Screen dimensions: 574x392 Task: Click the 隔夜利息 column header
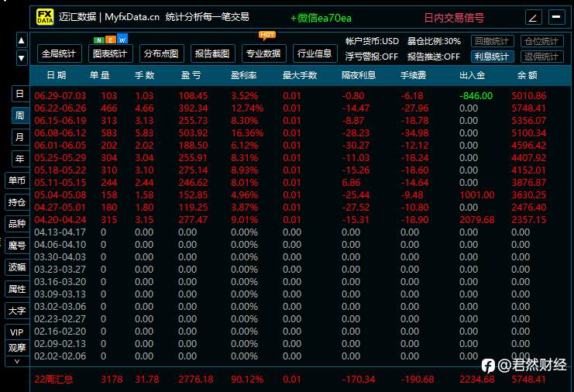[x=359, y=75]
